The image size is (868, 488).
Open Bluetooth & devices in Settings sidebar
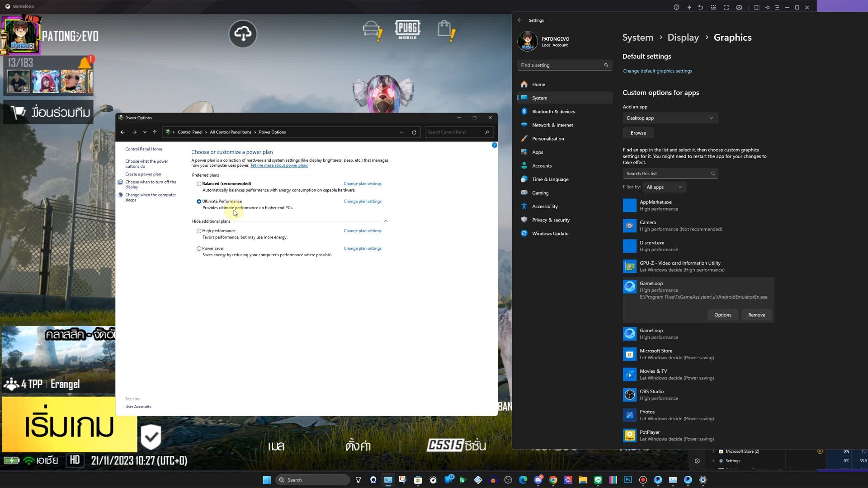tap(565, 112)
